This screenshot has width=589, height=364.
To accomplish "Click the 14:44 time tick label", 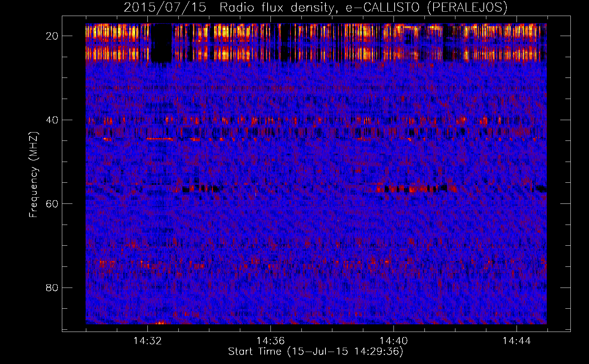I will (x=517, y=341).
